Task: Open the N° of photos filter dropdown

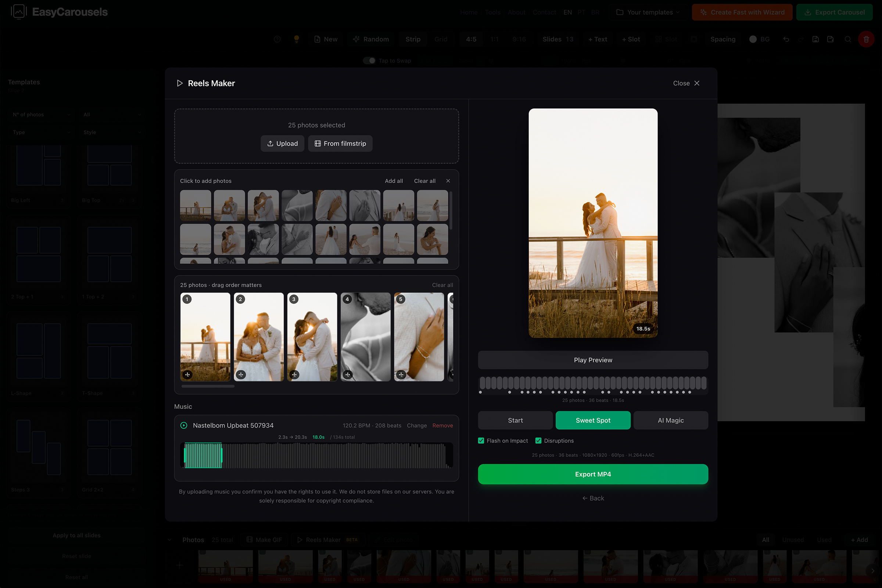Action: [x=41, y=114]
